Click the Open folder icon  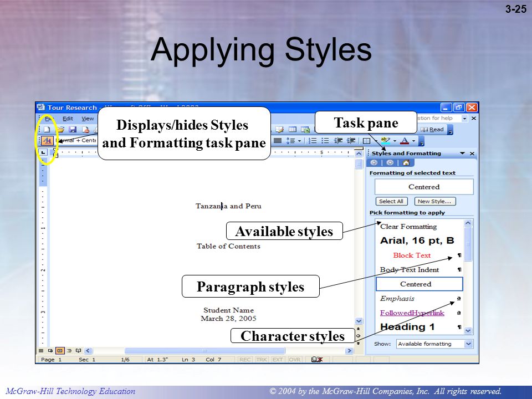click(60, 129)
